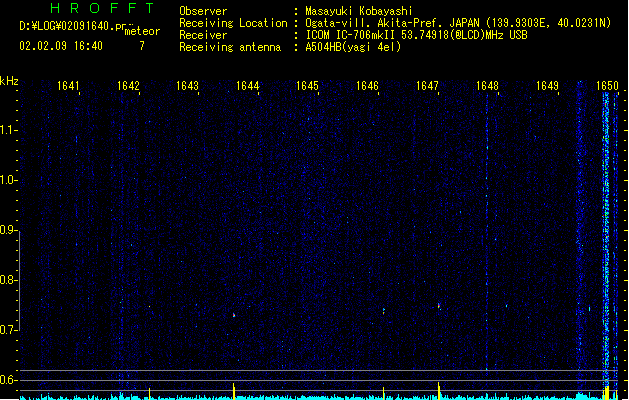Click the 1.0 kHz frequency label
Viewport: 629px width, 400px height.
coord(8,180)
